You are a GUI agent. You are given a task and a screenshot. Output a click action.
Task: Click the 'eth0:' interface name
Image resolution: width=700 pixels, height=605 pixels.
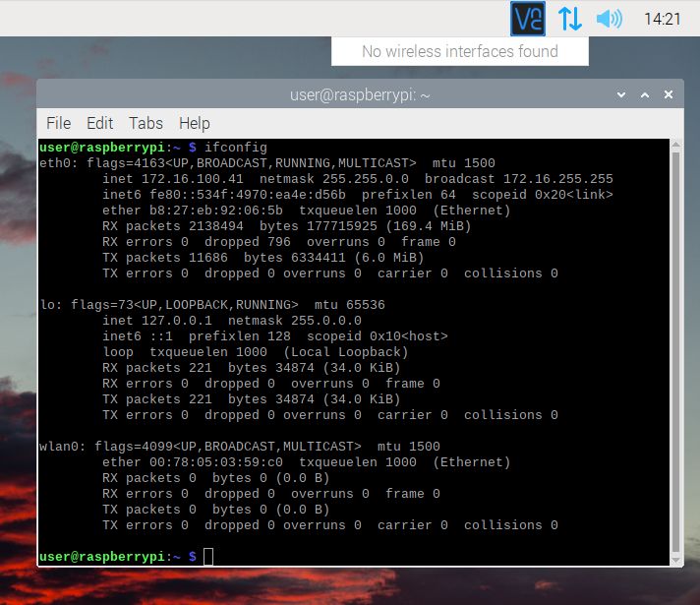point(58,163)
